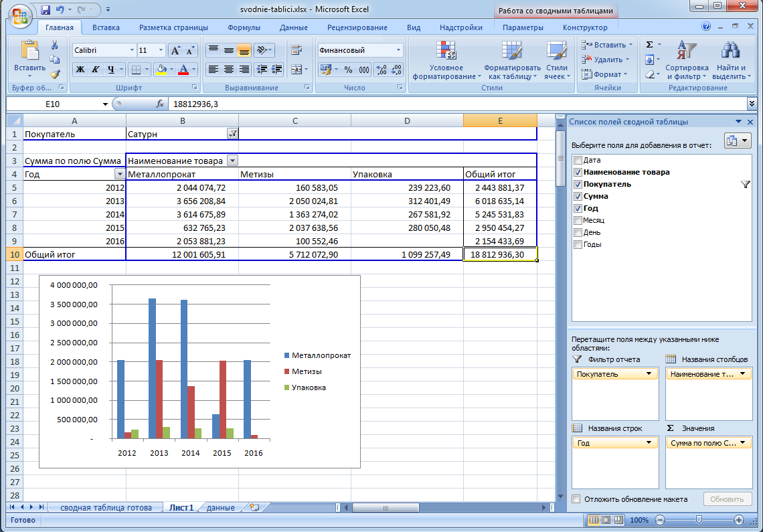Click the Вставить paste button
This screenshot has width=763, height=532.
coord(29,60)
